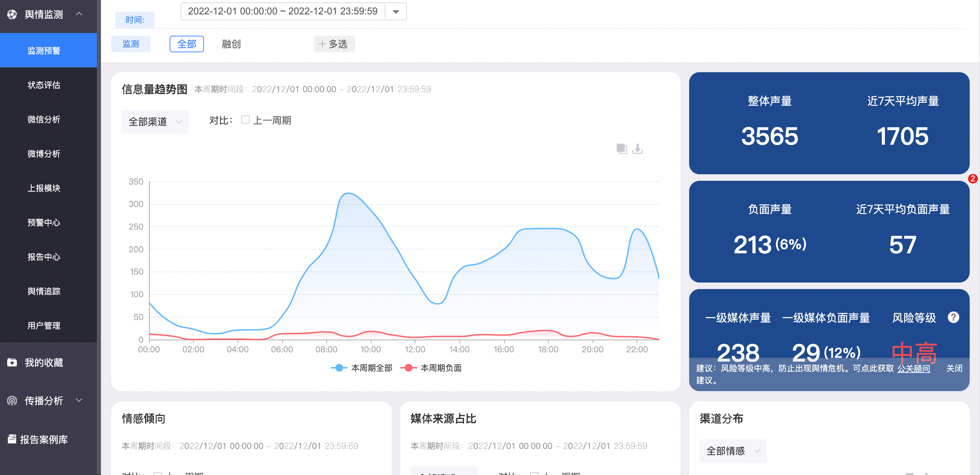The height and width of the screenshot is (475, 980).
Task: Click the 我的收藏 folder icon
Action: coord(12,362)
